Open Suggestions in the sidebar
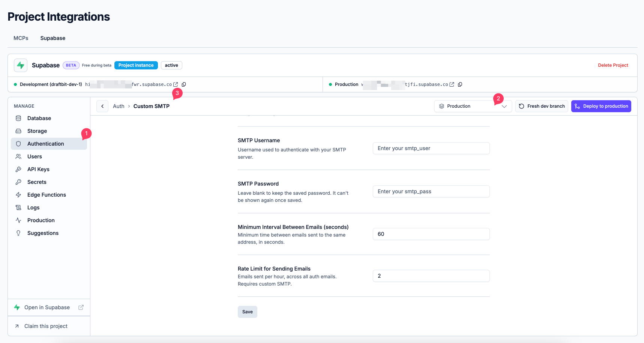 (x=49, y=233)
